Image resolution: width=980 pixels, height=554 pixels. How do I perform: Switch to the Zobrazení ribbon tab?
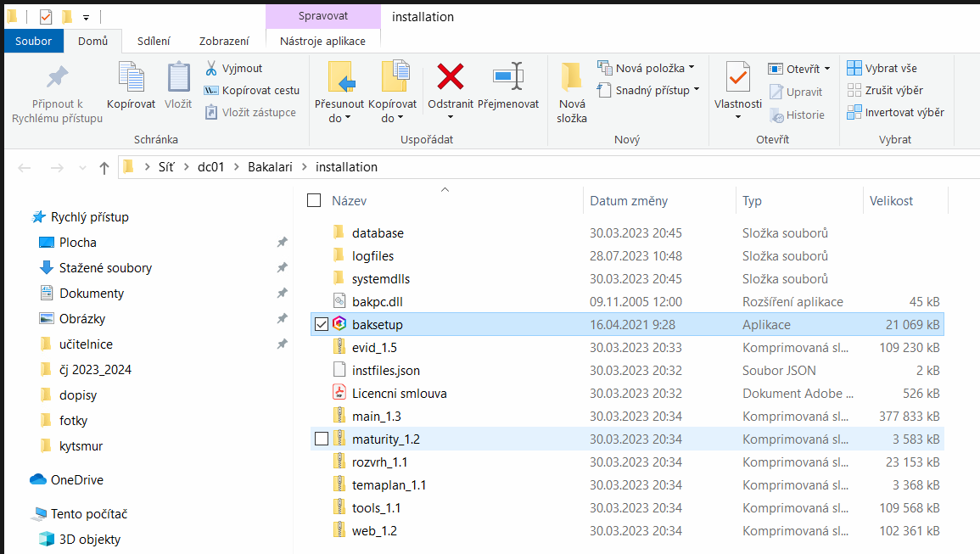pyautogui.click(x=224, y=41)
